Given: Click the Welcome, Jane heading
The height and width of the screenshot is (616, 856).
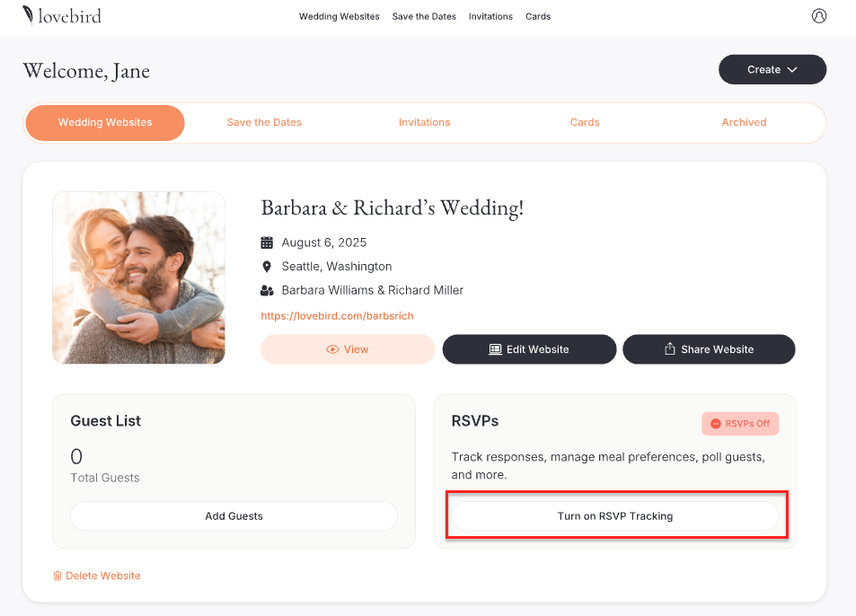Looking at the screenshot, I should (x=86, y=71).
